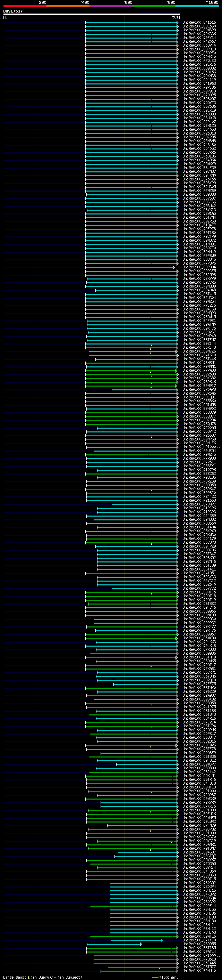This screenshot has height=980, width=222.
Task: Open the UniRef100_C3U0K8 entry
Action: point(199,118)
